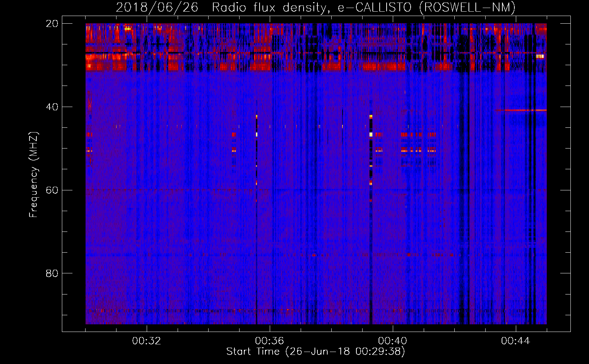This screenshot has height=364, width=589.
Task: Click the 40 MHz frequency tick label
Action: [52, 107]
